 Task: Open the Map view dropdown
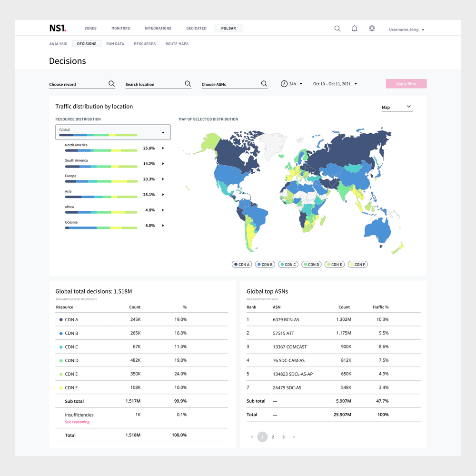(x=397, y=107)
